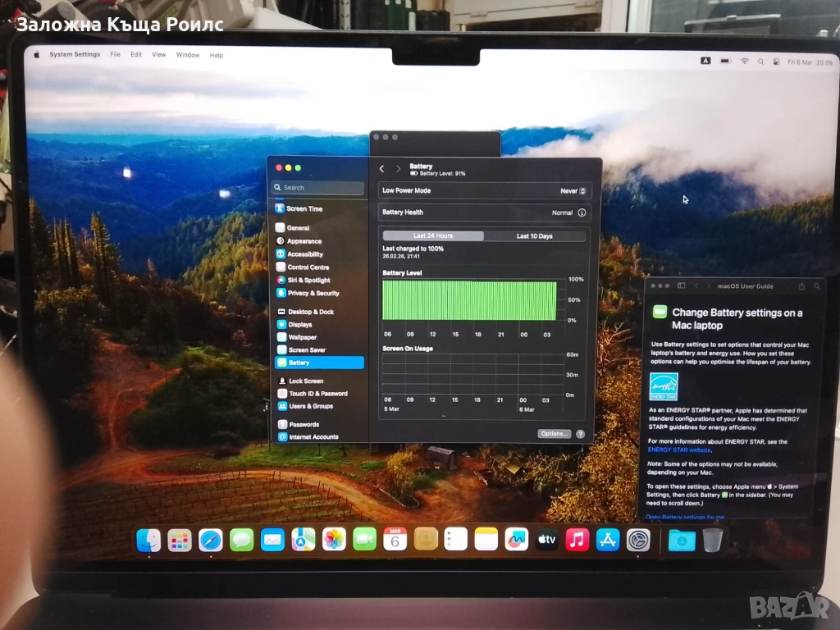The image size is (840, 630).
Task: Open Messages app in the Dock
Action: click(x=242, y=540)
